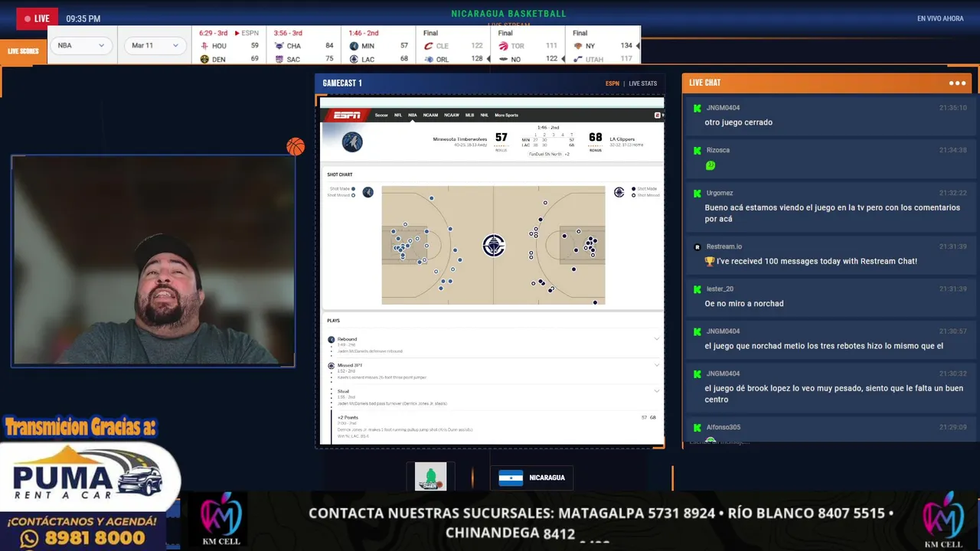Click the EN VIVO AHORA label

[x=940, y=18]
